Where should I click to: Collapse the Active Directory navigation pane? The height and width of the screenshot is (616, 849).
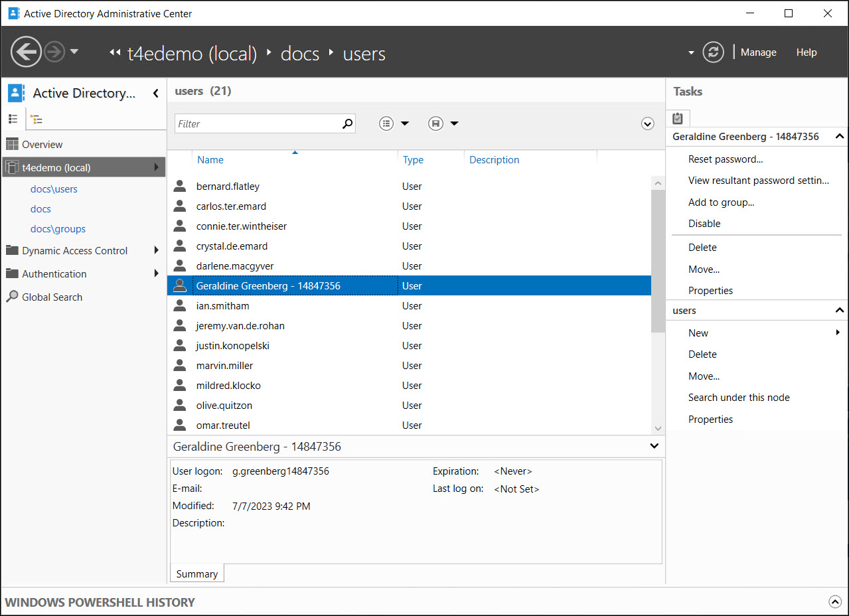pyautogui.click(x=155, y=94)
